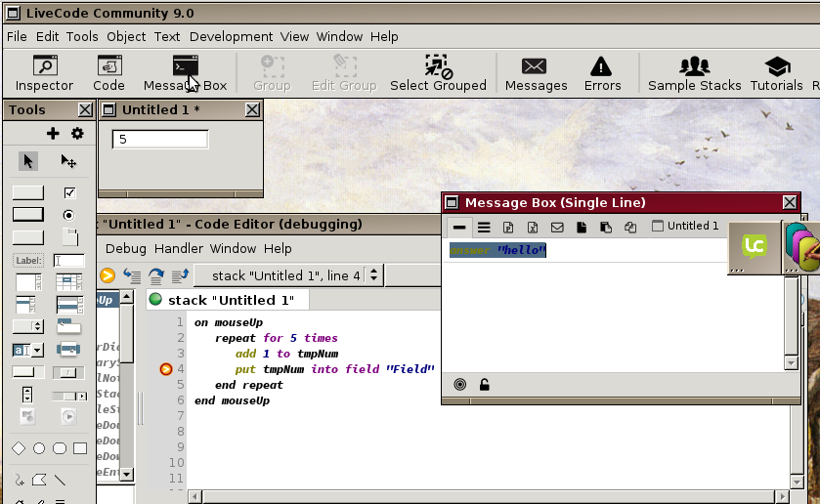Click the Continue debugging orange arrow
This screenshot has width=820, height=504.
[108, 276]
